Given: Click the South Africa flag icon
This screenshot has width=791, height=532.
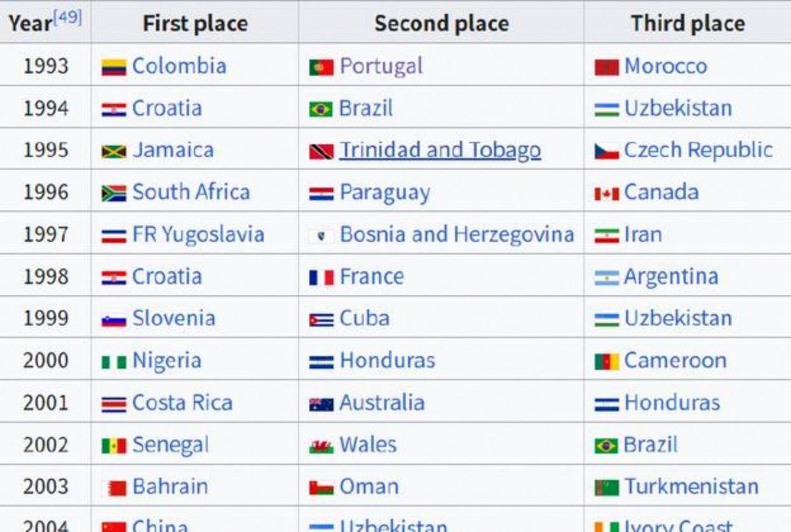Looking at the screenshot, I should point(113,193).
